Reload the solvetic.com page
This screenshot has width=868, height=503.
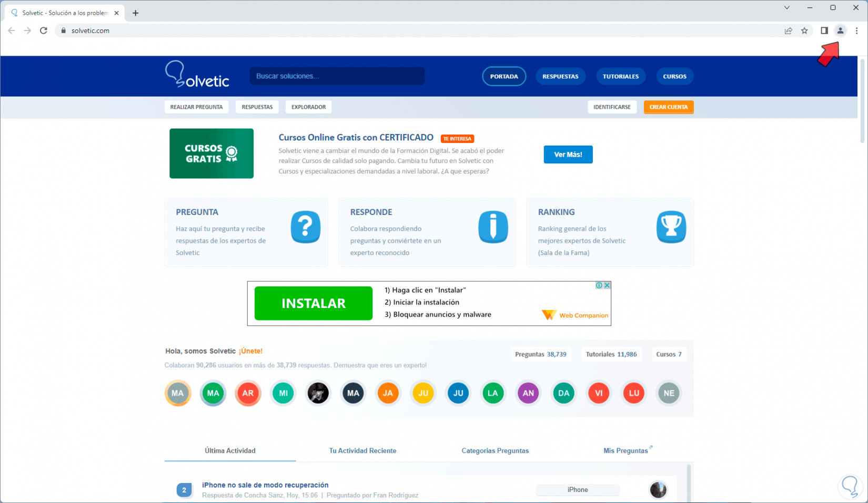[x=44, y=30]
